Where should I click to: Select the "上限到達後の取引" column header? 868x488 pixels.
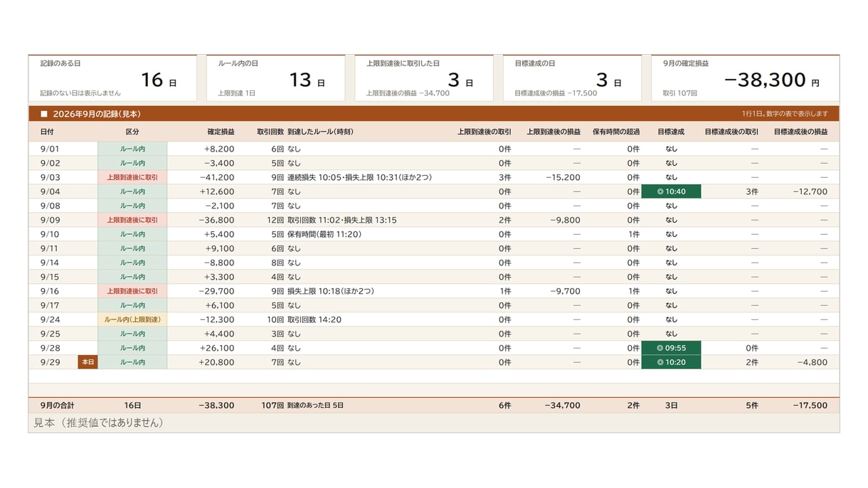tap(484, 132)
